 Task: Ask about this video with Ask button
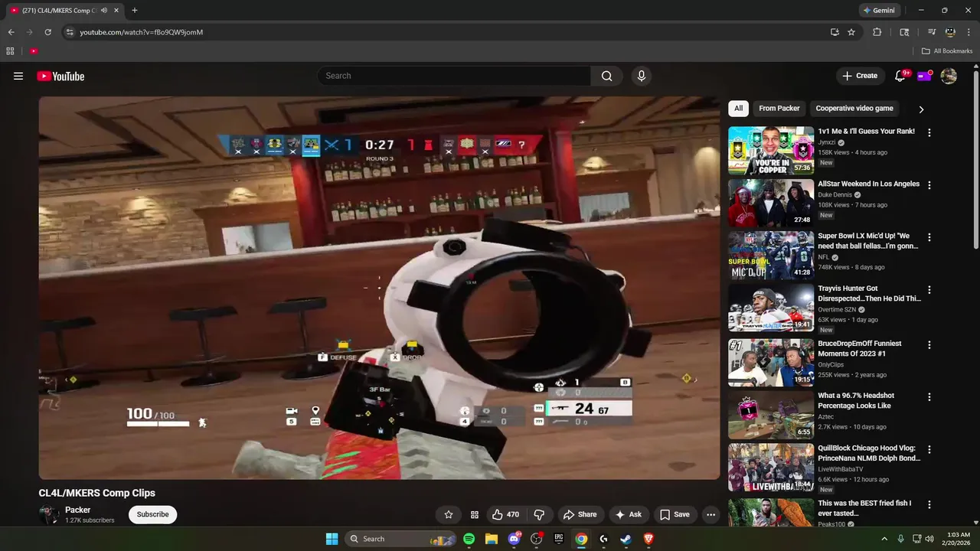(x=629, y=515)
